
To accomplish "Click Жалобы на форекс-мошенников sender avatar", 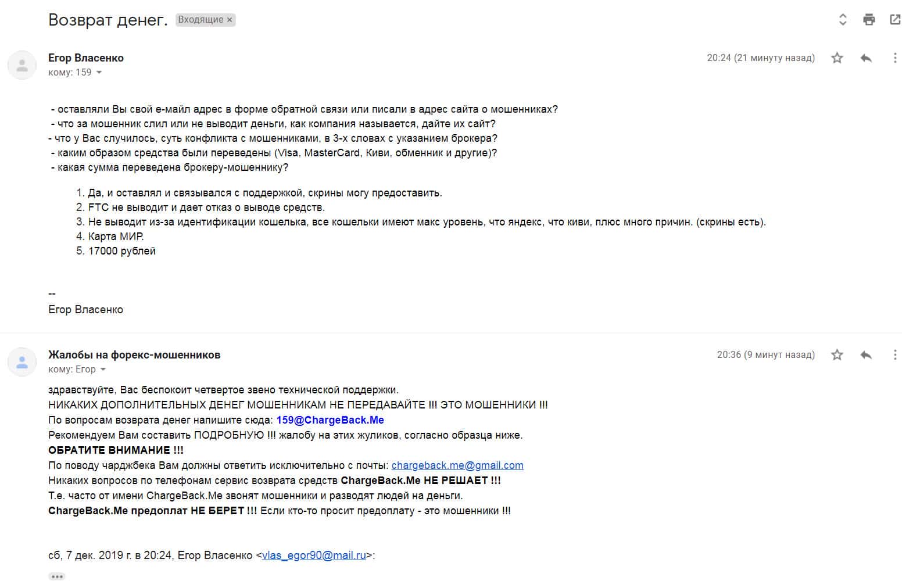I will pos(22,362).
